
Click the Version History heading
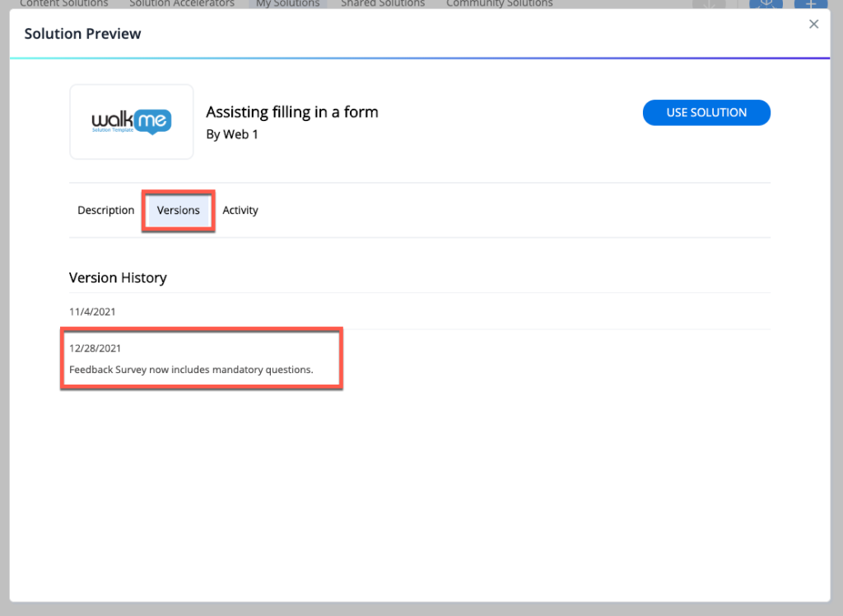(x=118, y=278)
